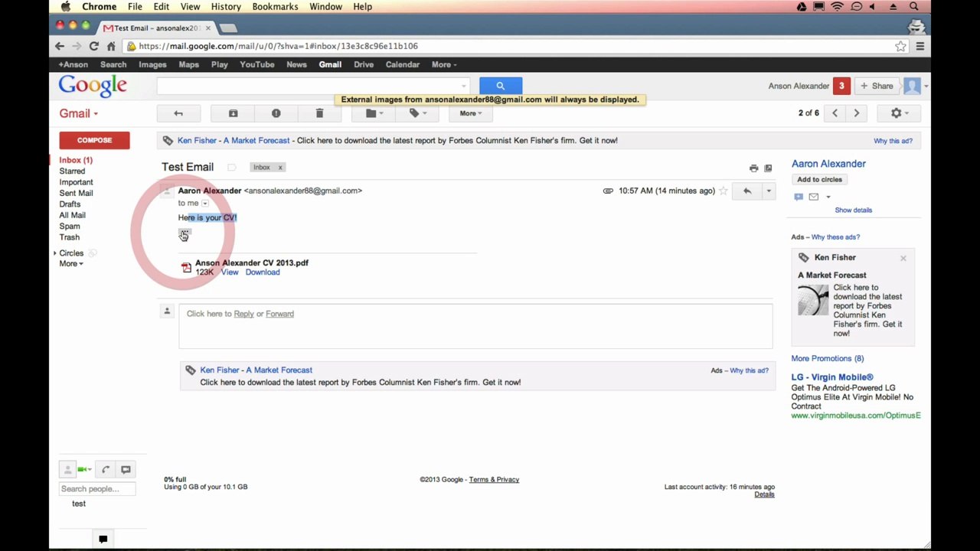
Task: Open the Window menu
Action: (x=325, y=7)
